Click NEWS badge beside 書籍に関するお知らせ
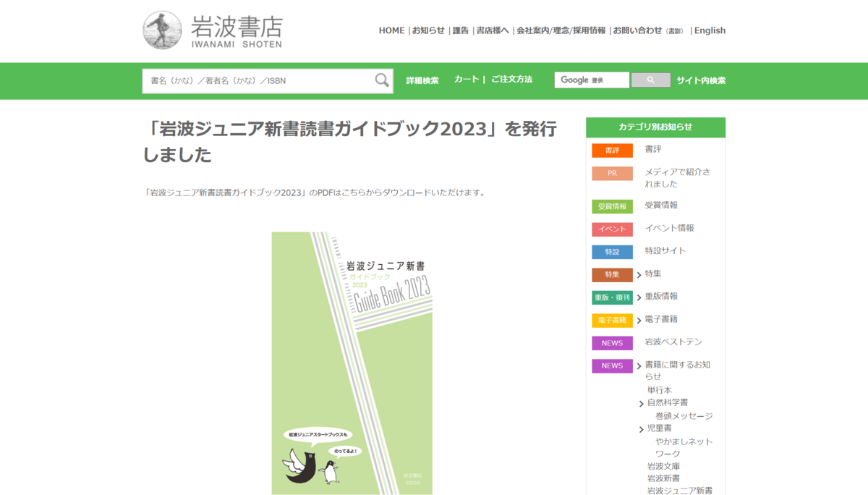The image size is (868, 495). coord(612,366)
